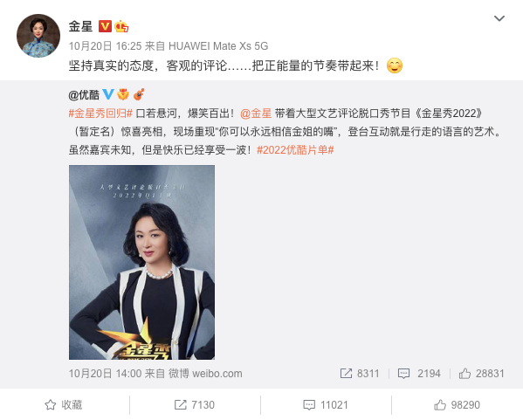
Task: Click the guitar badge icon beside 优酷
Action: pyautogui.click(x=139, y=94)
